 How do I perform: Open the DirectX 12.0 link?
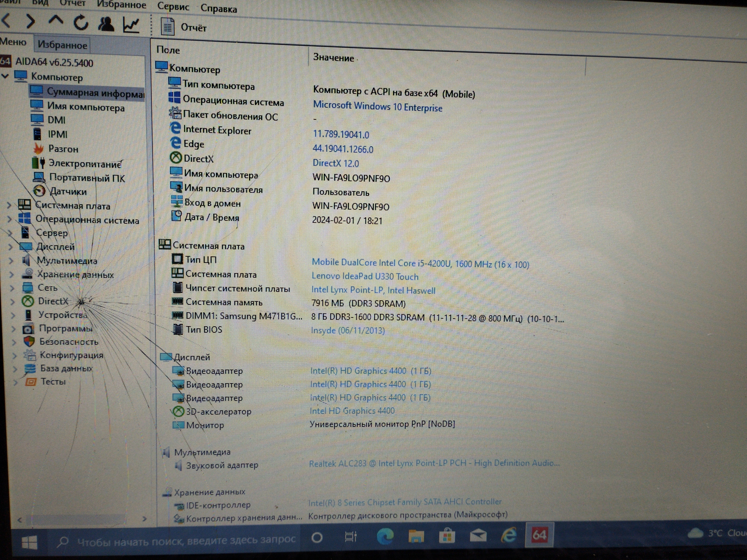click(336, 163)
